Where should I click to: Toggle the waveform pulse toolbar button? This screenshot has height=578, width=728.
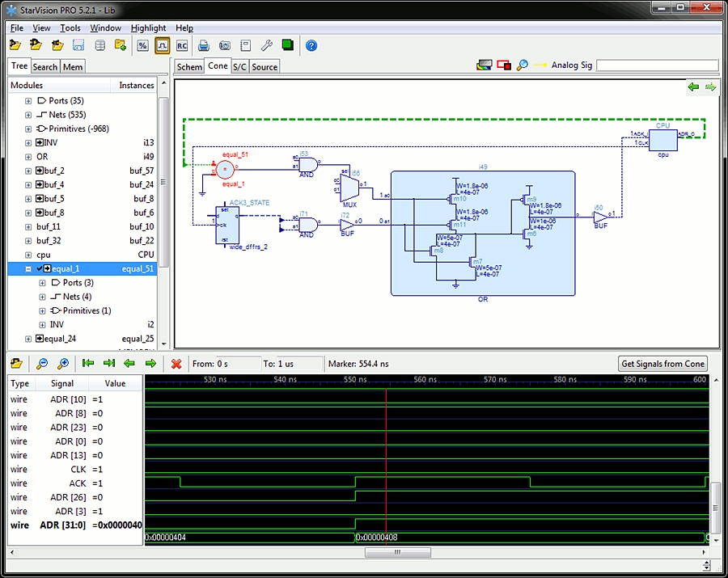click(163, 45)
